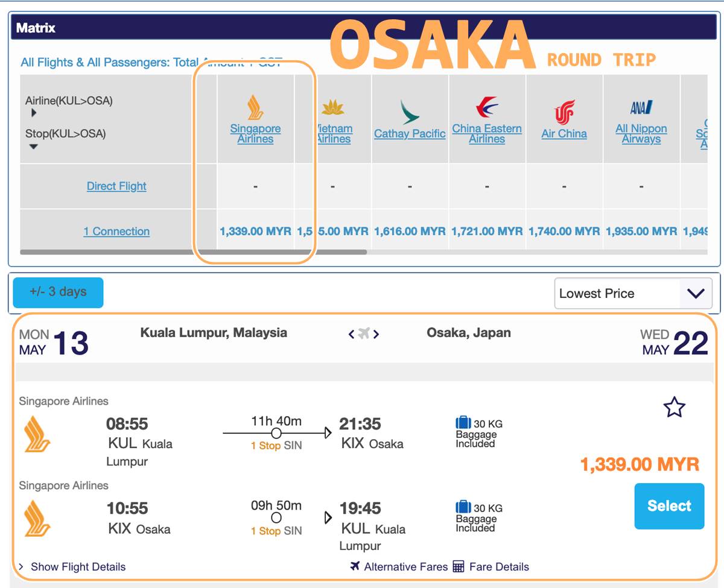This screenshot has height=588, width=724.
Task: Open All Nippon Airways link
Action: [x=641, y=134]
